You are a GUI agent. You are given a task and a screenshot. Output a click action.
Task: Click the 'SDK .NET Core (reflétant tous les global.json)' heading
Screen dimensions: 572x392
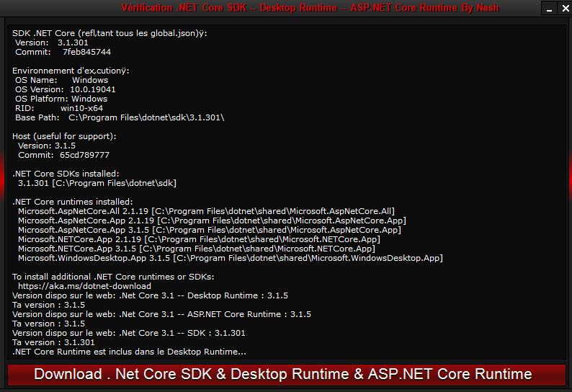(110, 33)
